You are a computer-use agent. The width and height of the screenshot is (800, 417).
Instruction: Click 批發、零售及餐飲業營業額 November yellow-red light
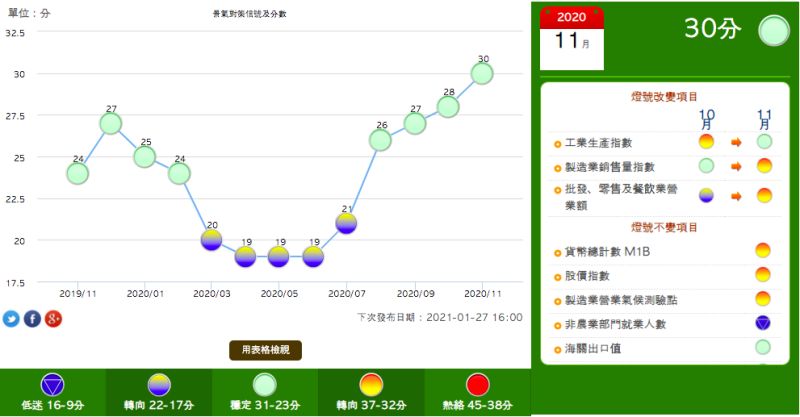[764, 195]
